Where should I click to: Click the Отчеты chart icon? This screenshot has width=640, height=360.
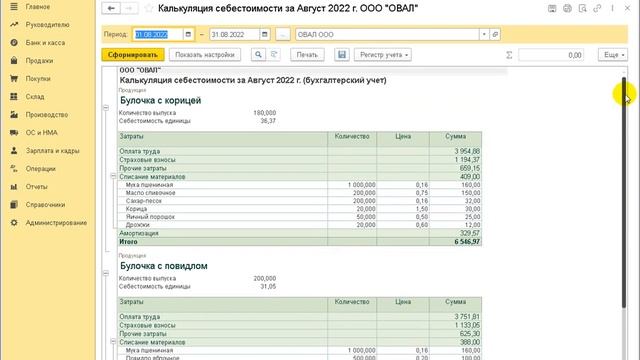(x=14, y=187)
